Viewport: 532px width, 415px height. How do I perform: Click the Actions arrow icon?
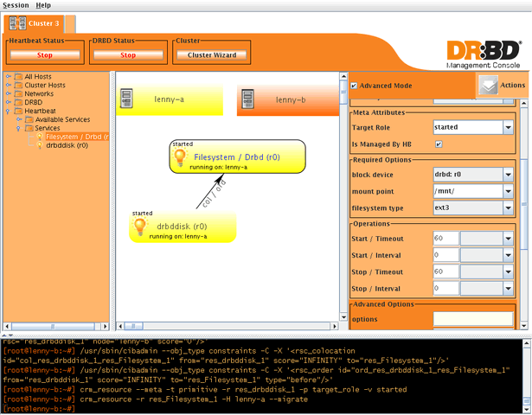[x=488, y=85]
